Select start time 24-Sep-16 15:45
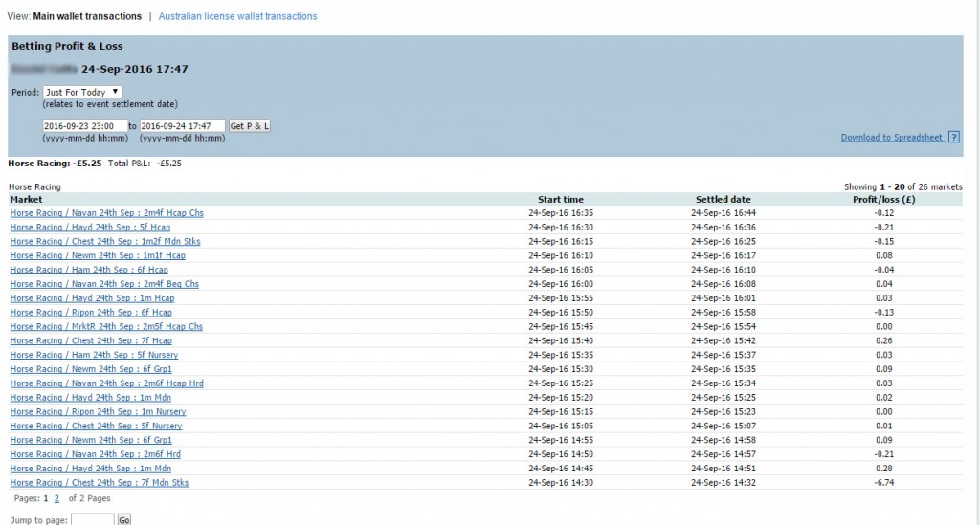 coord(561,326)
